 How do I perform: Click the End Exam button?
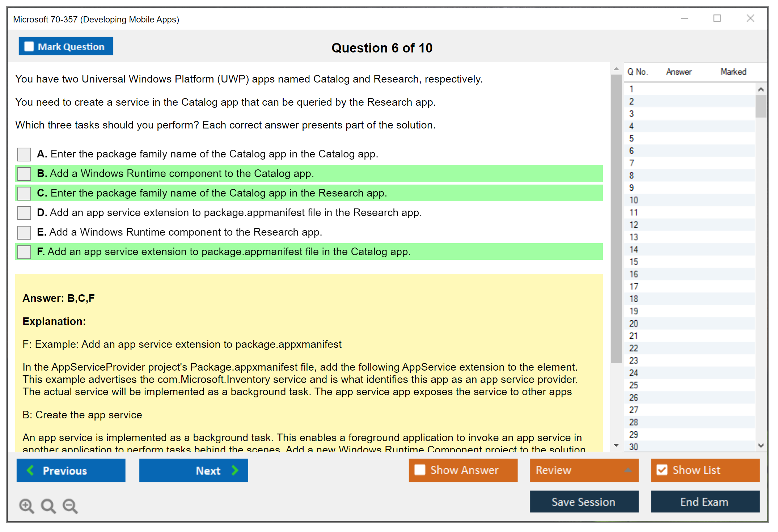click(705, 502)
